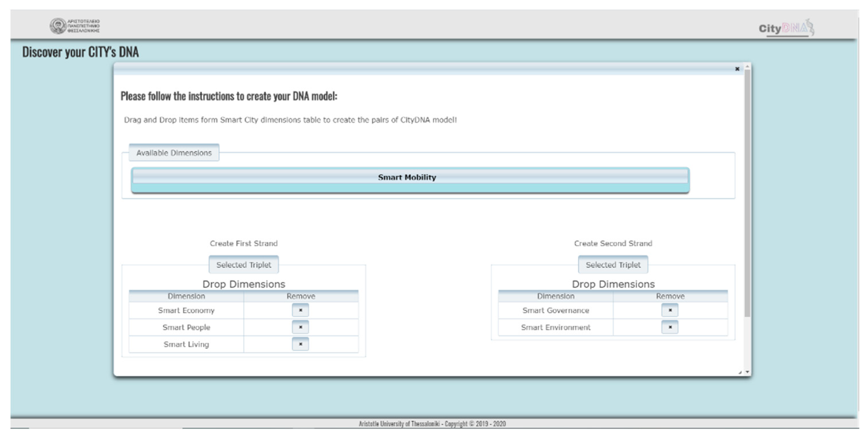
Task: Click the Discover your CITY's DNA heading
Action: (x=80, y=52)
